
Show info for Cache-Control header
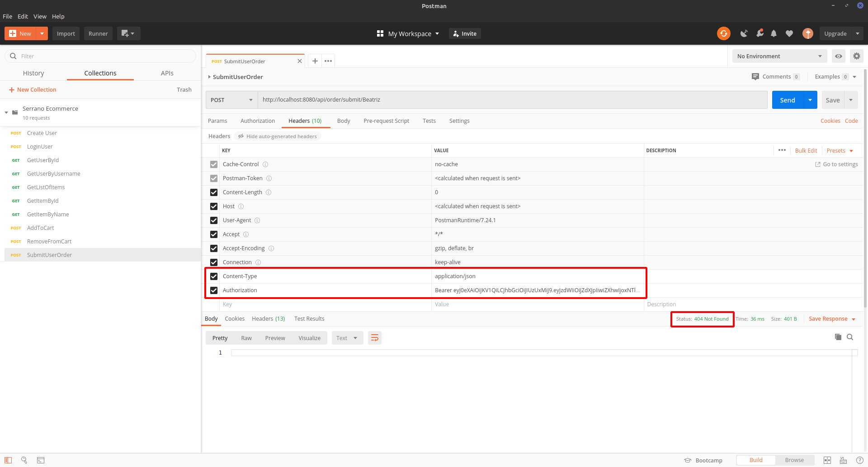(x=265, y=164)
